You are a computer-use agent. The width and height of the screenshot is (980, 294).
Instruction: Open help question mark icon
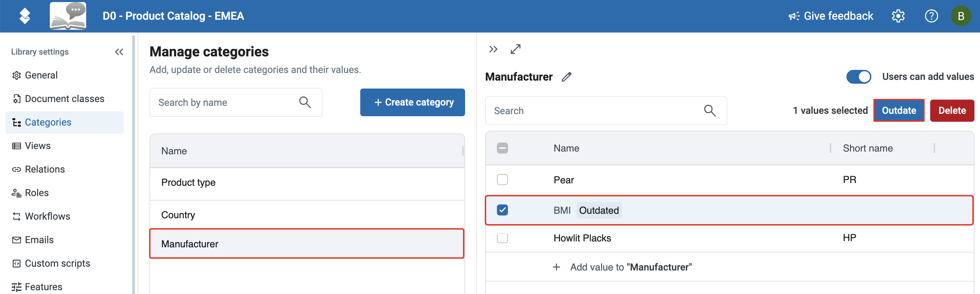[x=931, y=16]
